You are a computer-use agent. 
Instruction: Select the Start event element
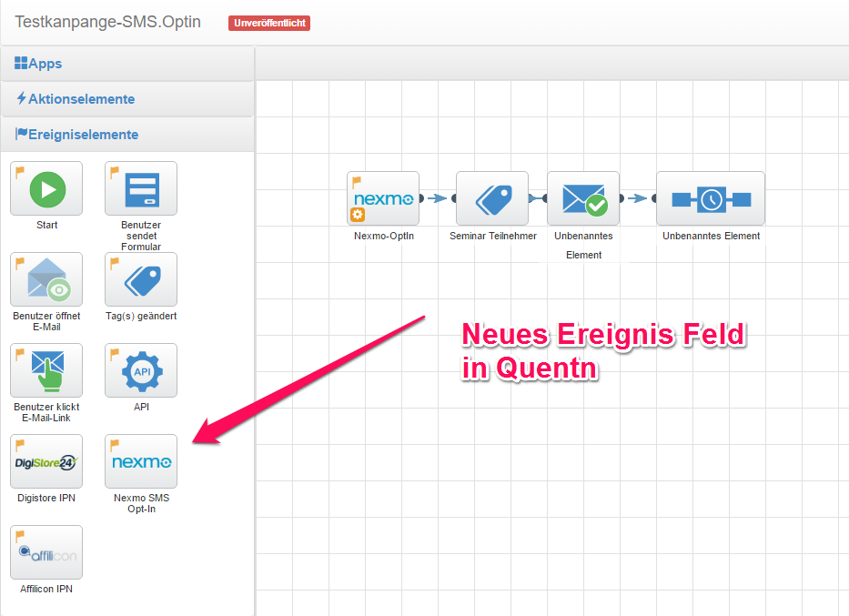tap(46, 188)
